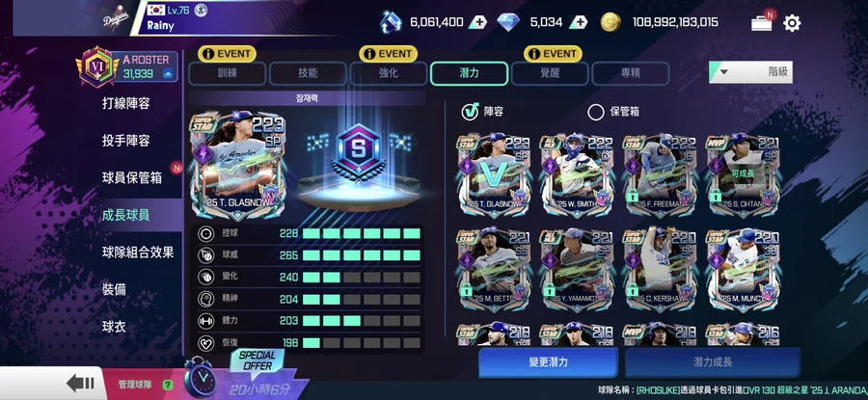This screenshot has width=868, height=400.
Task: Click the green question mark help icon
Action: 167,385
